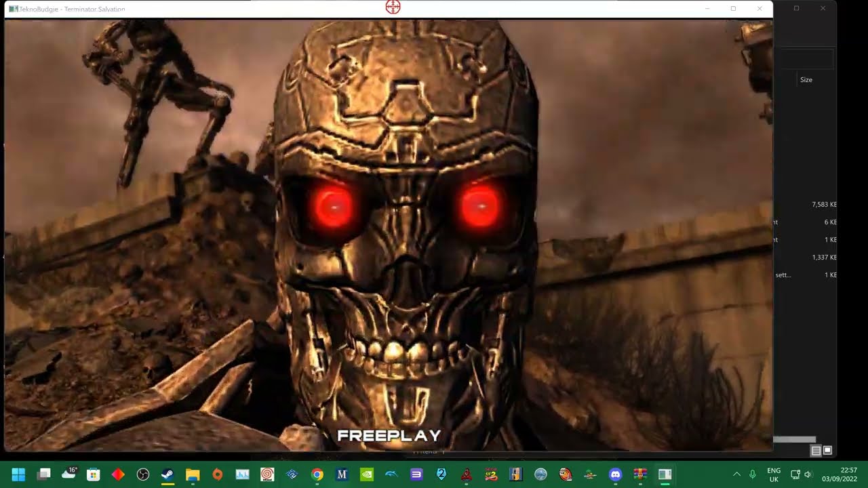
Task: Sort by the Size column in Explorer
Action: (x=806, y=80)
